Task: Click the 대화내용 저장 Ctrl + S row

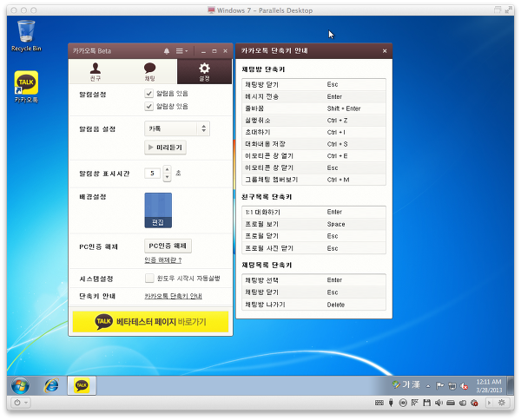Action: (x=313, y=144)
